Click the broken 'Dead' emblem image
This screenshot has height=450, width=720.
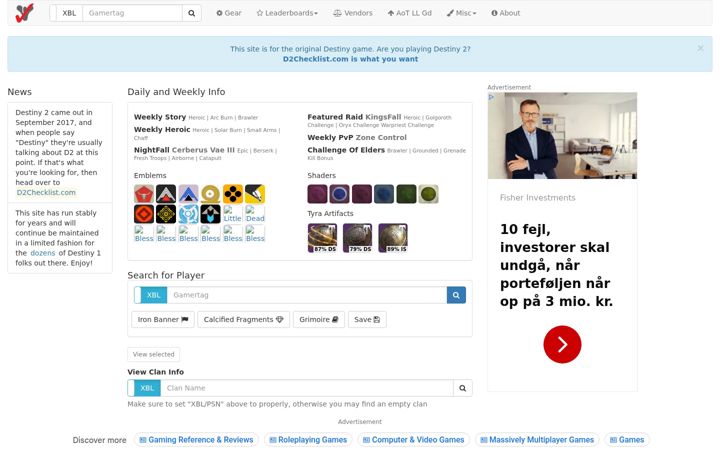pyautogui.click(x=255, y=214)
